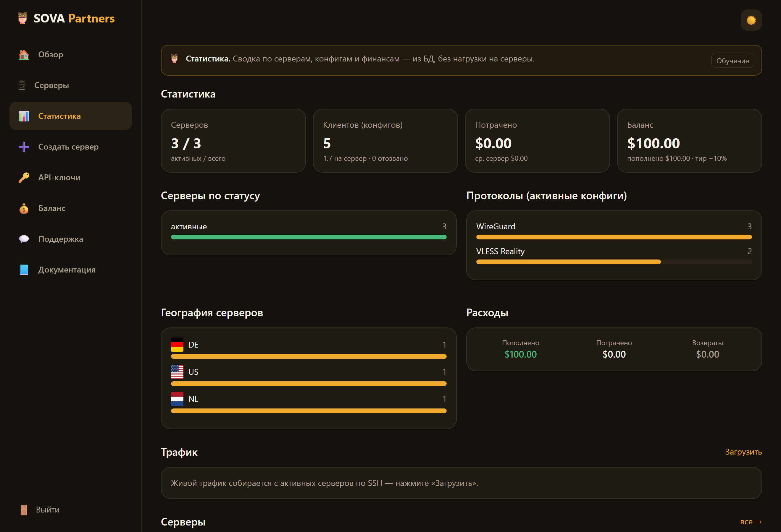Click the Загрузить traffic link
The width and height of the screenshot is (781, 532).
click(x=743, y=452)
